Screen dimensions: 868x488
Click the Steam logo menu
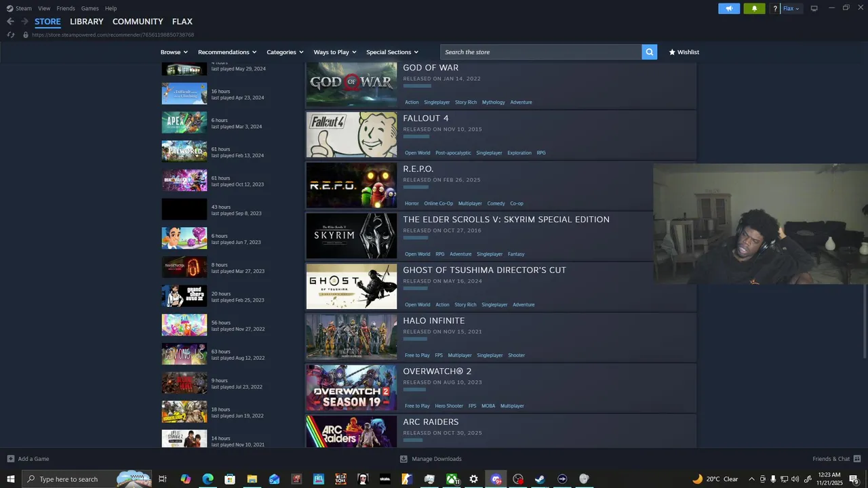tap(10, 8)
